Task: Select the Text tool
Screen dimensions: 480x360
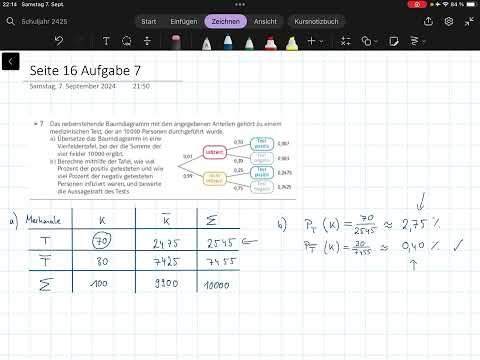Action: coord(106,41)
